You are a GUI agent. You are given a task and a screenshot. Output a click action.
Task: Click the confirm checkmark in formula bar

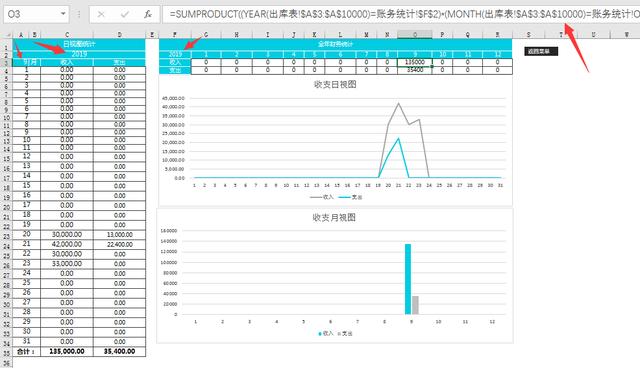124,14
